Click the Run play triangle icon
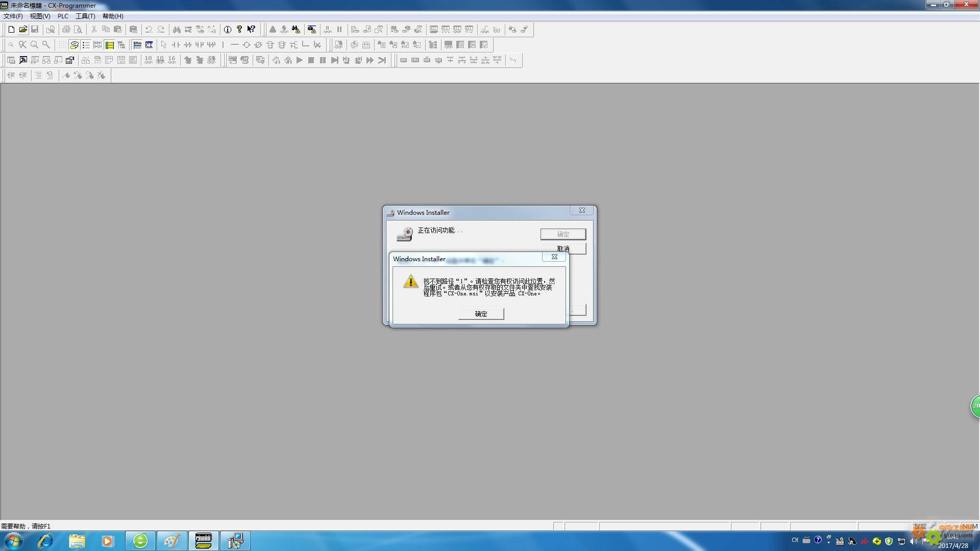980x551 pixels. point(300,60)
